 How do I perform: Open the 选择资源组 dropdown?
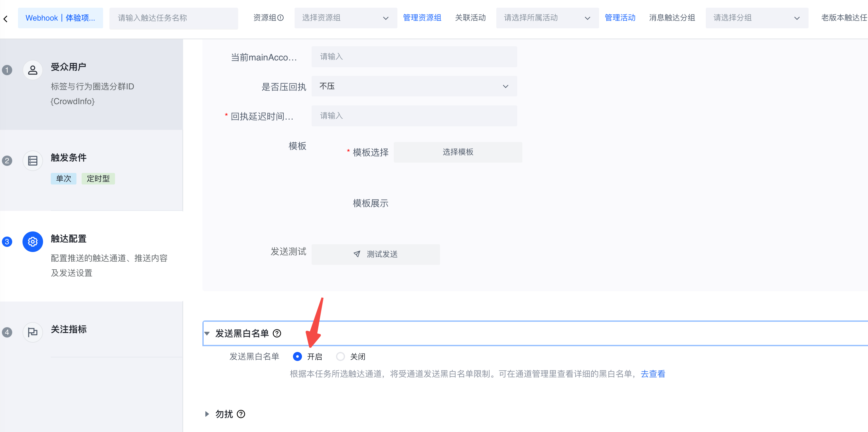point(345,18)
